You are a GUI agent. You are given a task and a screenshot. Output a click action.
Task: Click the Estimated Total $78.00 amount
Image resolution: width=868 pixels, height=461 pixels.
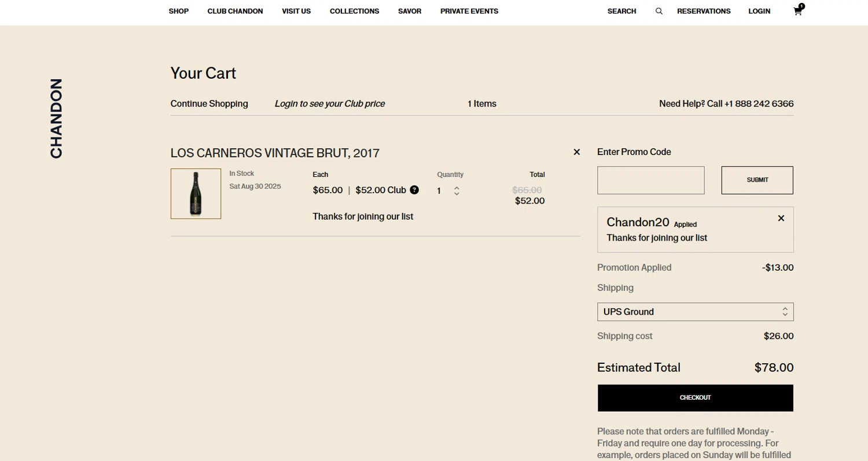coord(774,367)
